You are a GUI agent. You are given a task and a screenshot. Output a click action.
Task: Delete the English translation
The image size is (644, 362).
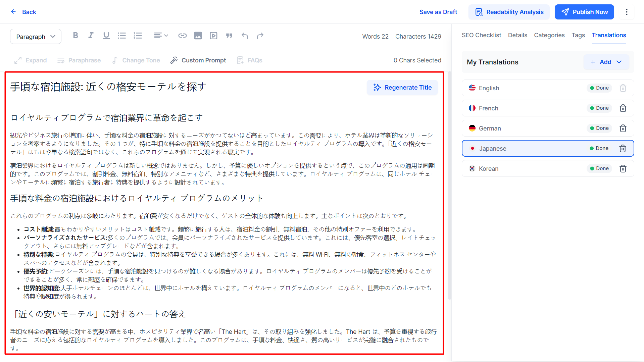(623, 88)
